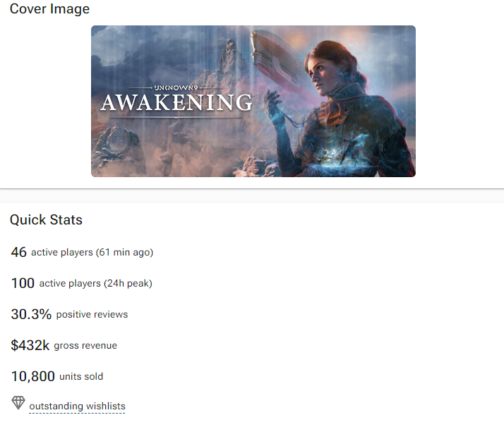Click the positive reviews label

tap(92, 315)
